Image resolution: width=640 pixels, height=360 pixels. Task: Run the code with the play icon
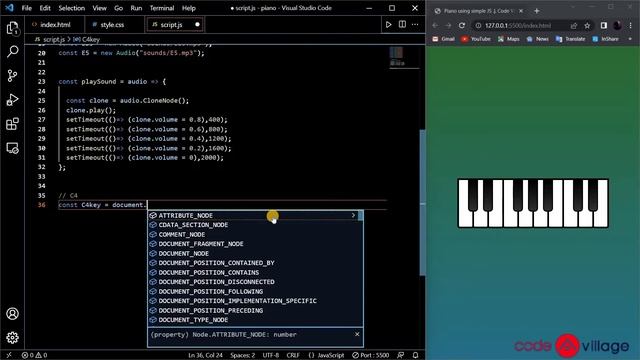pos(388,24)
